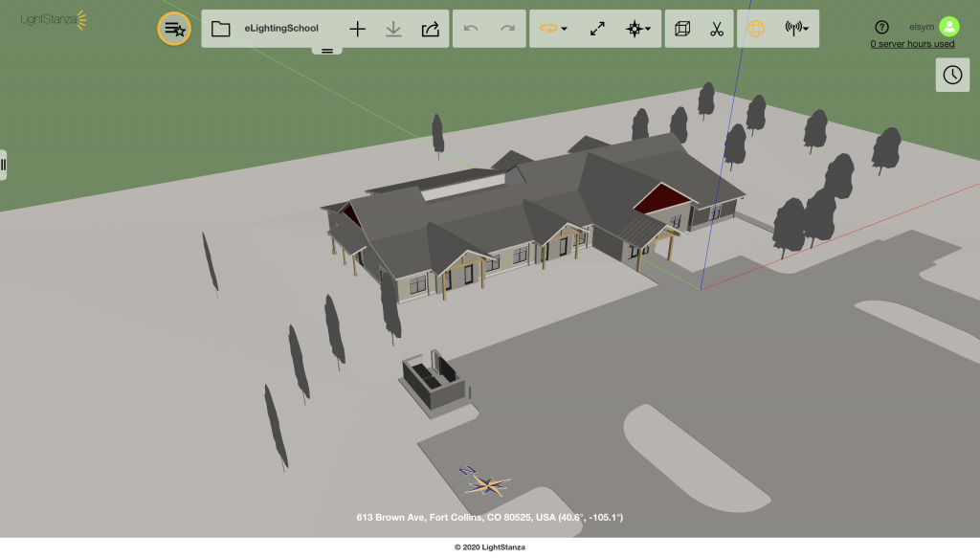
Task: Expand the handle below the project toolbar
Action: point(327,51)
